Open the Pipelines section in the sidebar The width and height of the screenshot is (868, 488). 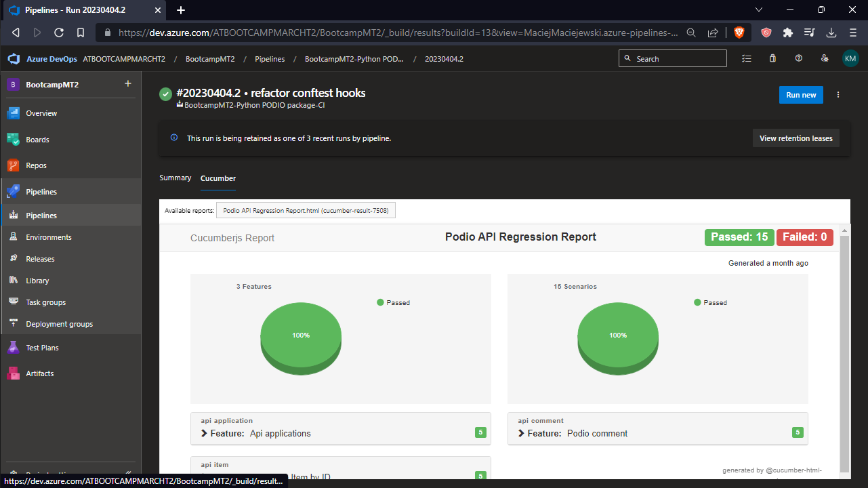(x=41, y=191)
